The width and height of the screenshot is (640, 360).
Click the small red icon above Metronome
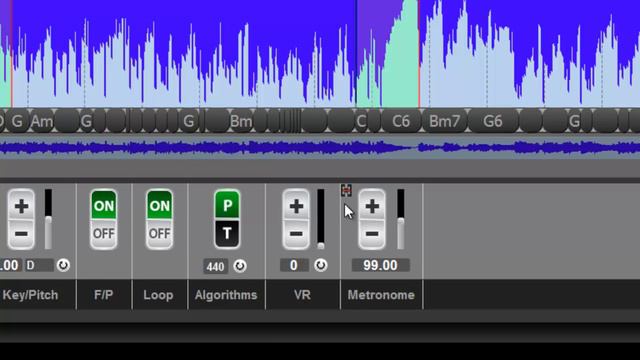click(346, 190)
